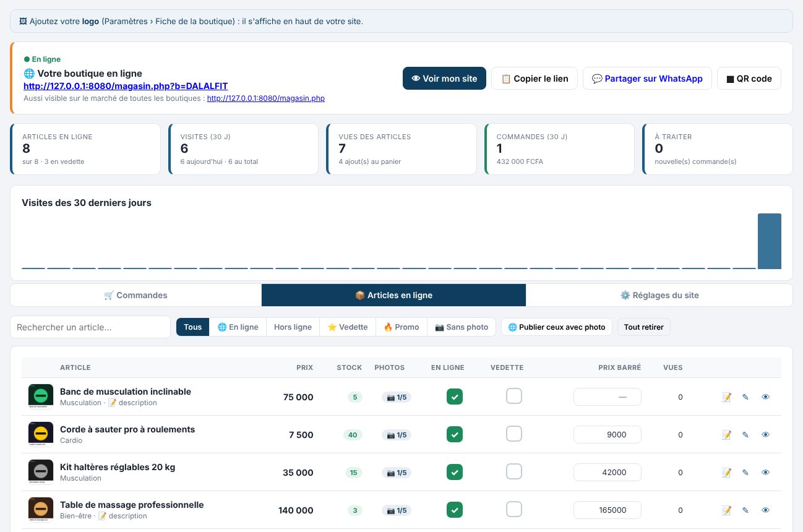The width and height of the screenshot is (803, 532).
Task: Open the Réglages du site tab
Action: point(659,295)
